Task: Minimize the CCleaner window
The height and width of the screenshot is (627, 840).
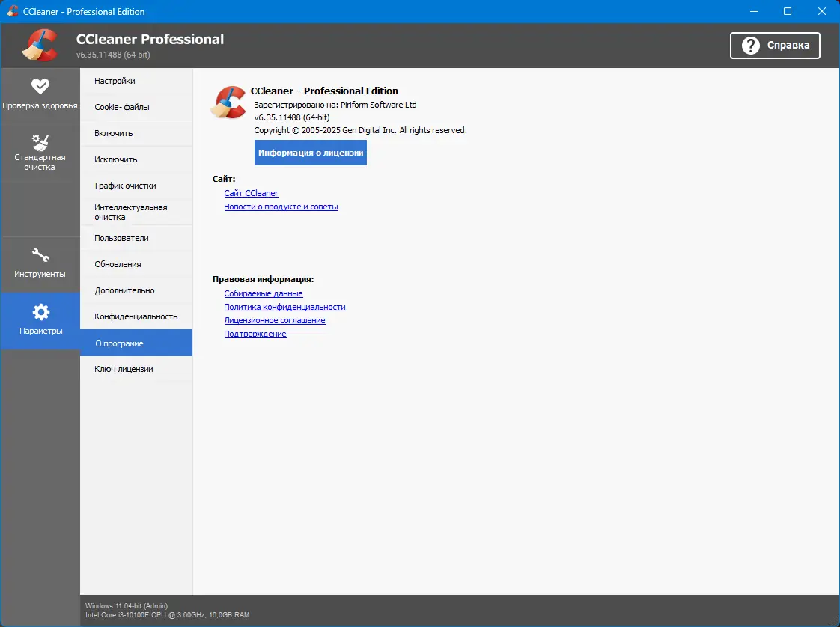Action: 754,11
